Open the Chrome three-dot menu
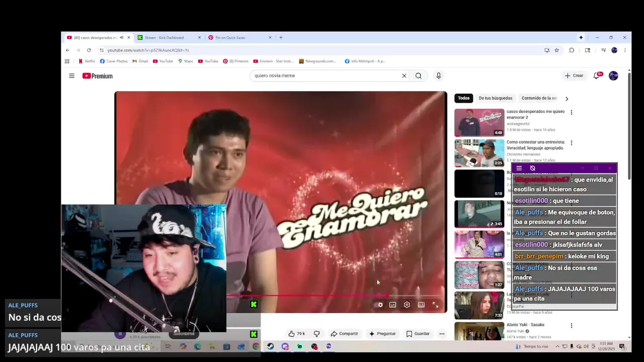Screen dimensions: 644x362 pyautogui.click(x=625, y=50)
